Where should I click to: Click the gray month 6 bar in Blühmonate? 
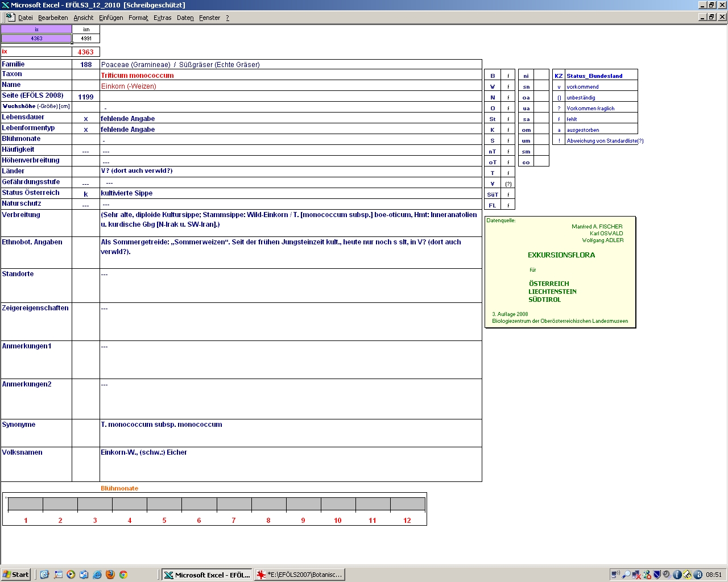pos(199,504)
